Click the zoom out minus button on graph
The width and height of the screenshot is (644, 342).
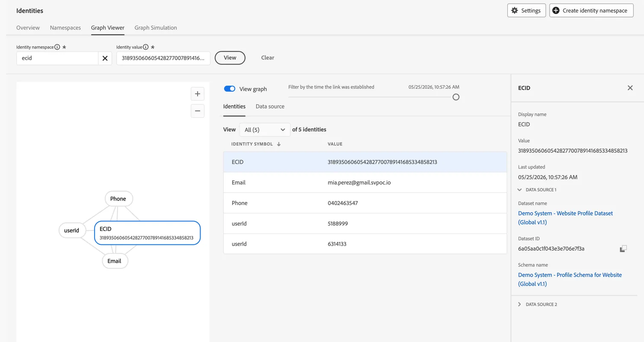(x=198, y=111)
